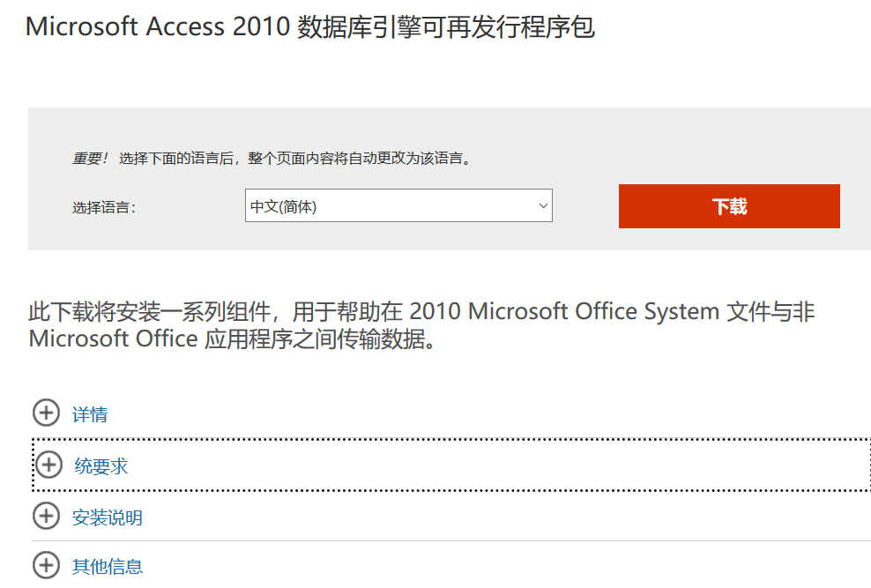The image size is (871, 588).
Task: Click the language notice sentence after 重要!
Action: coord(295,159)
